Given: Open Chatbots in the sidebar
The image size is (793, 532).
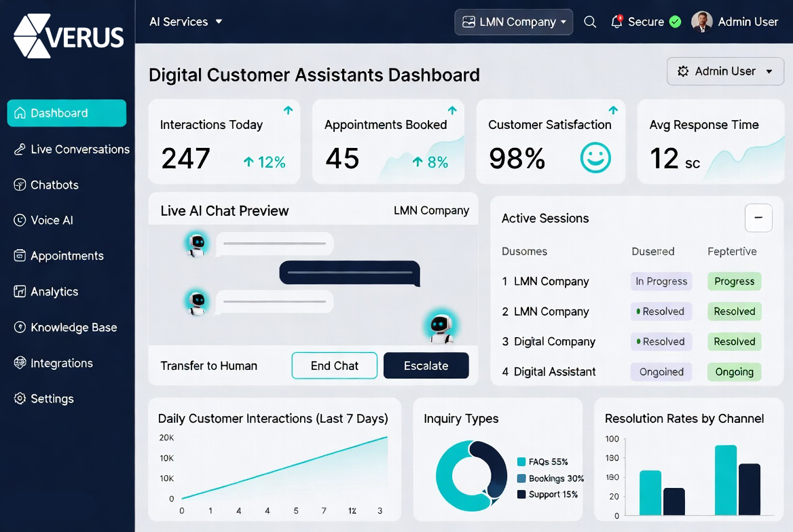Looking at the screenshot, I should [x=46, y=185].
